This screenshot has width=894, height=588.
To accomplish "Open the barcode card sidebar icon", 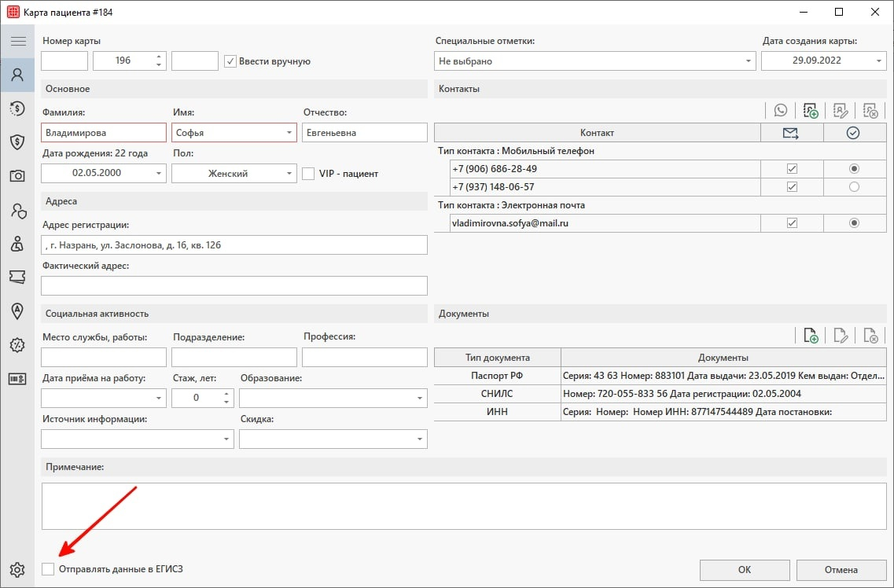I will tap(17, 379).
